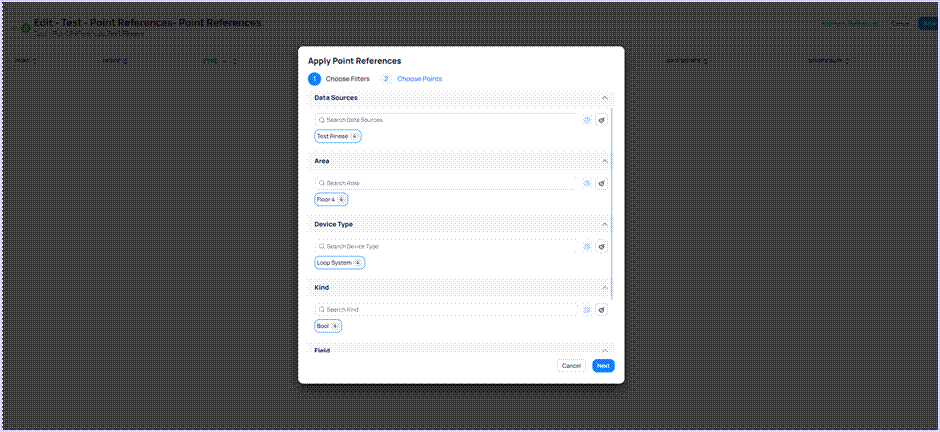Click the dialog's vertical scrollbar
Image resolution: width=940 pixels, height=432 pixels.
pos(612,200)
